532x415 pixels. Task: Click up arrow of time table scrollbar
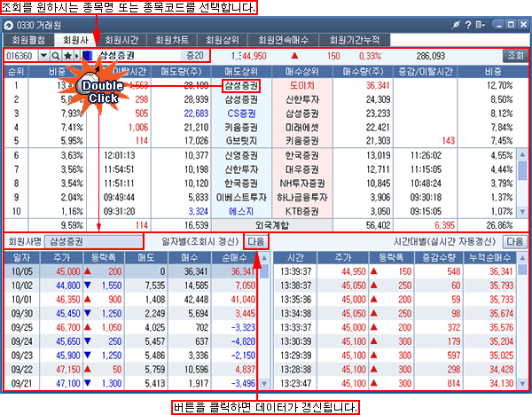522,258
